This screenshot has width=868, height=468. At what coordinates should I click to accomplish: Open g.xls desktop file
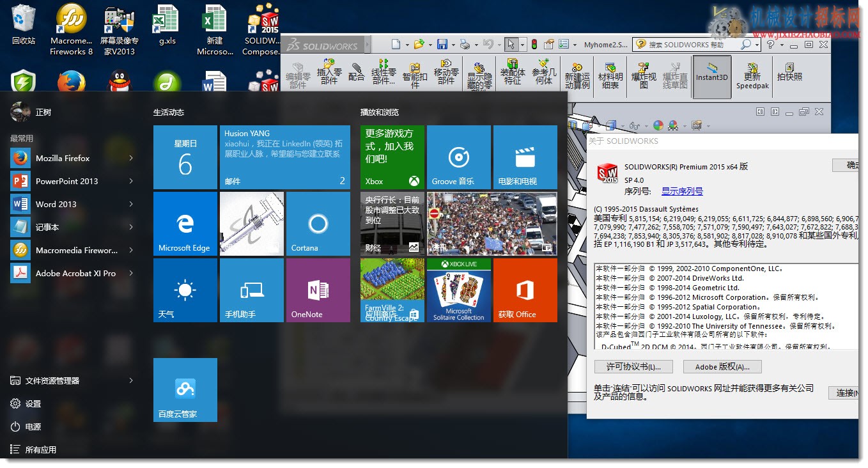tap(167, 24)
